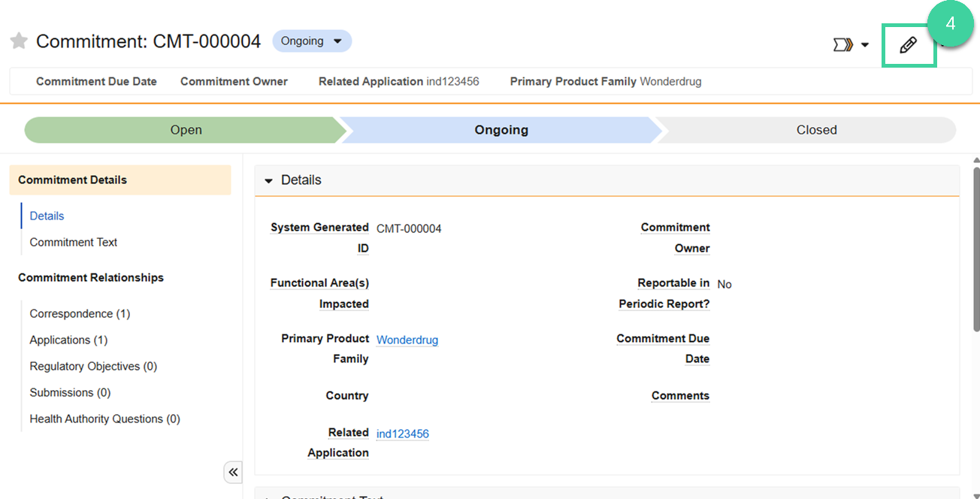Open Regulatory Objectives (0) section

(93, 366)
